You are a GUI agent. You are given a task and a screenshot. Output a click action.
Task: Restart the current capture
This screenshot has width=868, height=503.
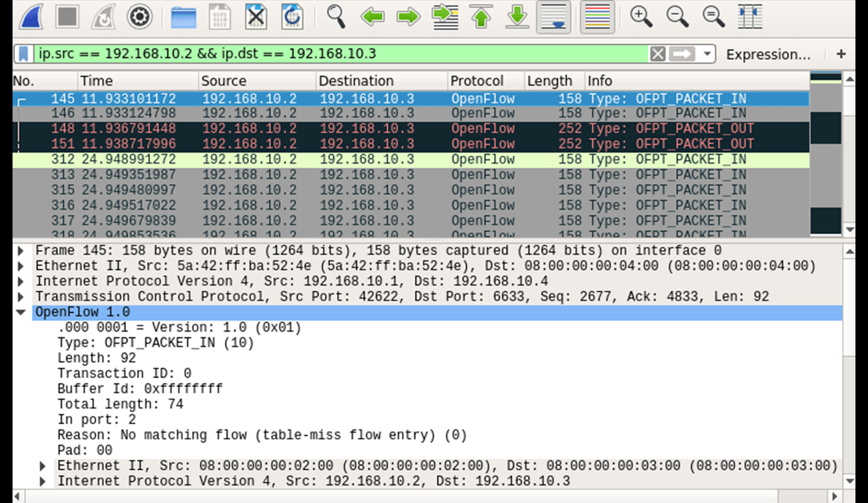click(103, 16)
